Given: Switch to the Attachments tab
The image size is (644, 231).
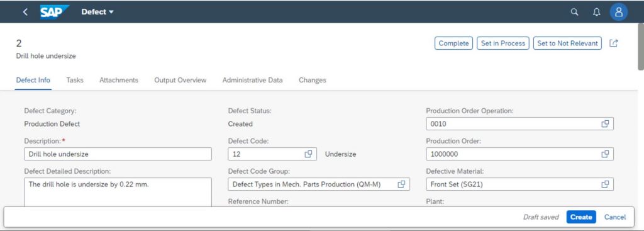Looking at the screenshot, I should tap(119, 80).
